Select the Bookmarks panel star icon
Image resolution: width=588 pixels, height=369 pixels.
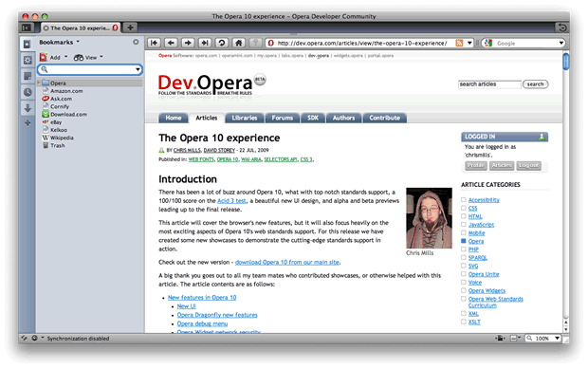coord(27,45)
